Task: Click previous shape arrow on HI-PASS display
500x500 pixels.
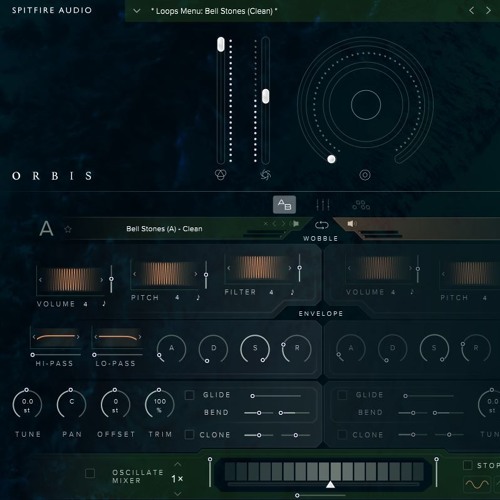Action: (x=34, y=337)
